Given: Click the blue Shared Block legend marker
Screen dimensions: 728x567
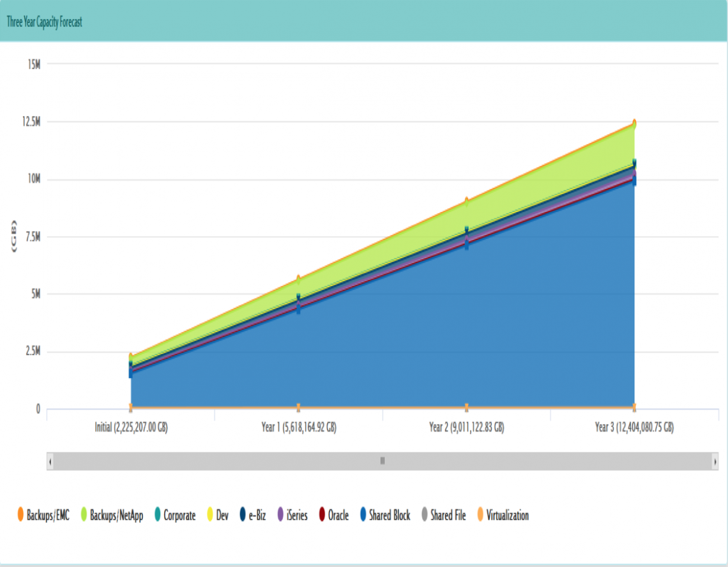Looking at the screenshot, I should click(363, 515).
